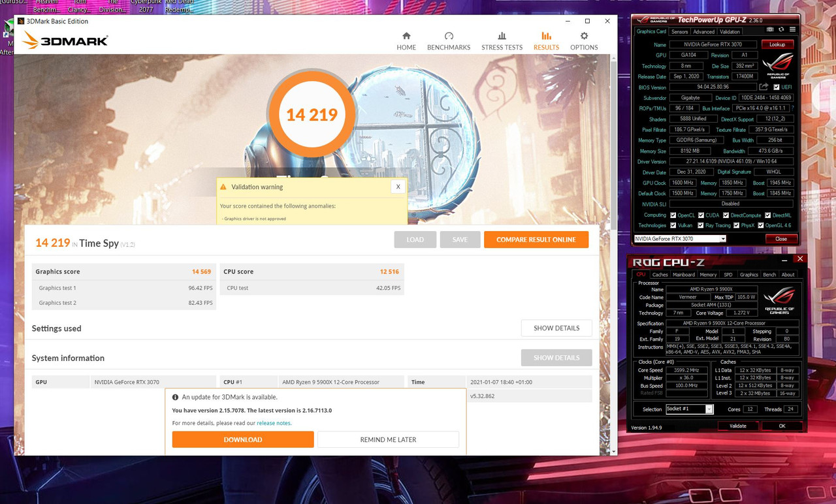Screen dimensions: 836x504
Task: Open the Cyberpunk 2077 desktop shortcut
Action: coord(146,7)
